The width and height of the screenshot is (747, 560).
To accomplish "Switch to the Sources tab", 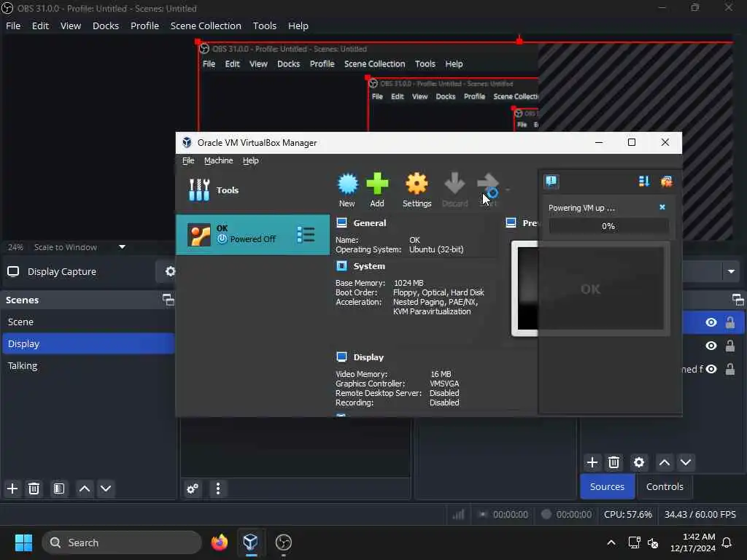I will [x=607, y=486].
